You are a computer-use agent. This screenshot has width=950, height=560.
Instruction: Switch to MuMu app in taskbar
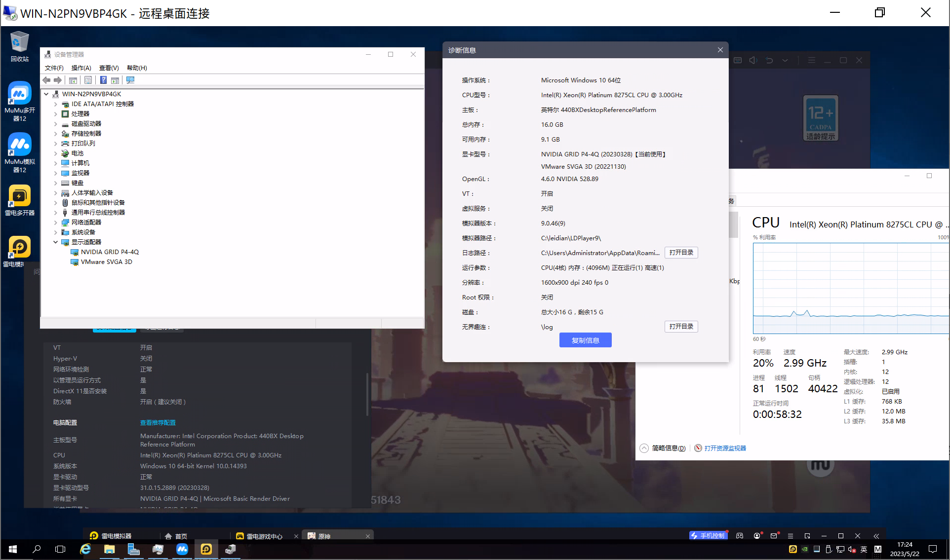click(182, 549)
